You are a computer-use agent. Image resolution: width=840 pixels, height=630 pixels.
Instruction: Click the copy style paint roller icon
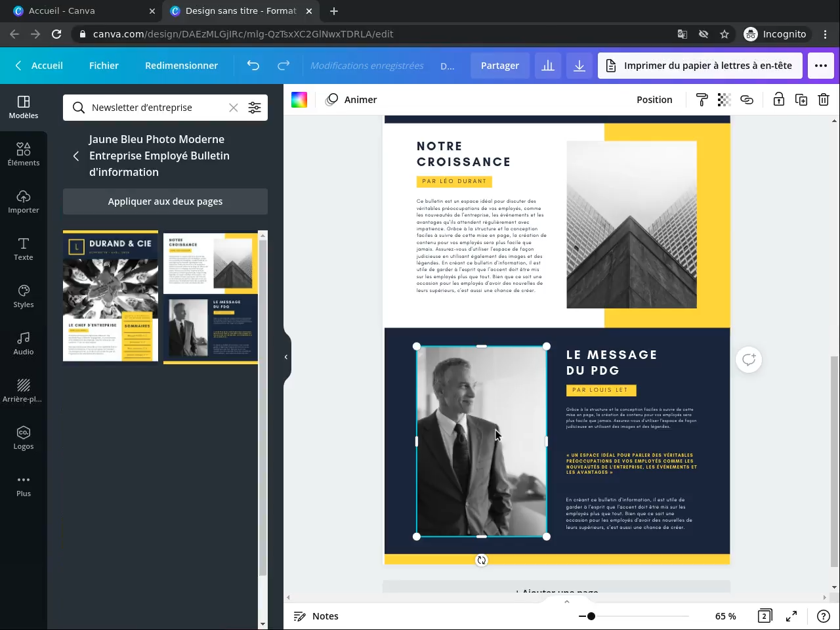(702, 100)
